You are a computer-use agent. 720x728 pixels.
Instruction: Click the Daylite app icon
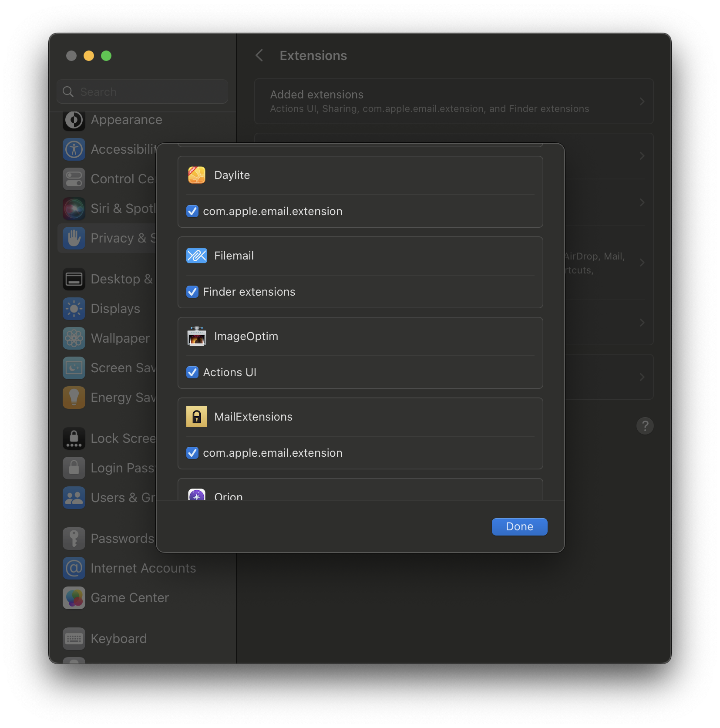[x=196, y=175]
